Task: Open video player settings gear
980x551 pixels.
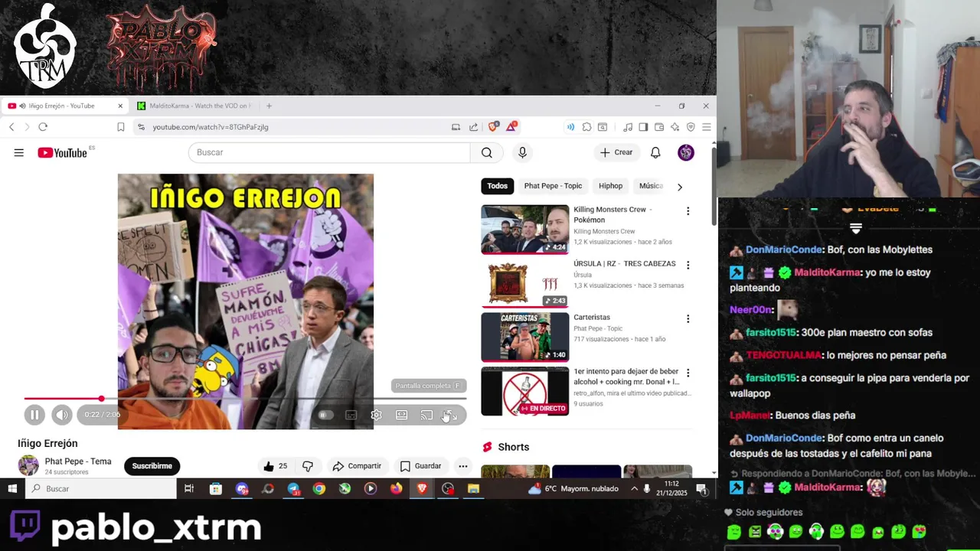Action: (x=376, y=415)
